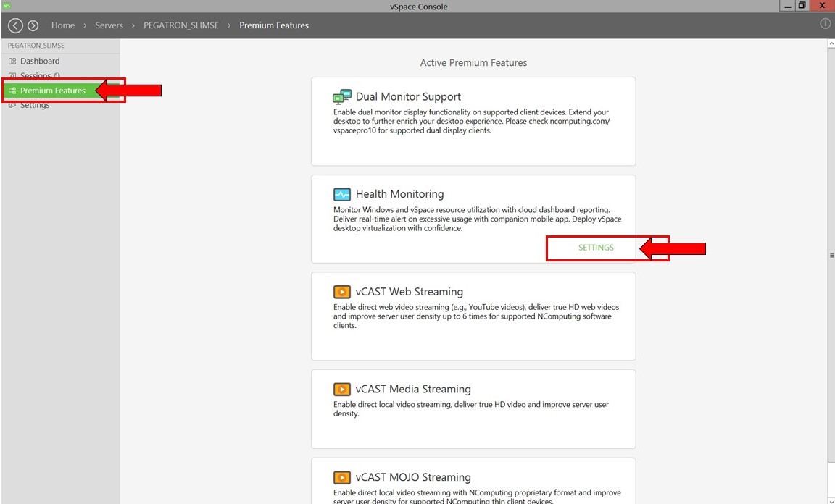Click the forward navigation arrow
Viewport: 835px width, 504px height.
coord(33,25)
